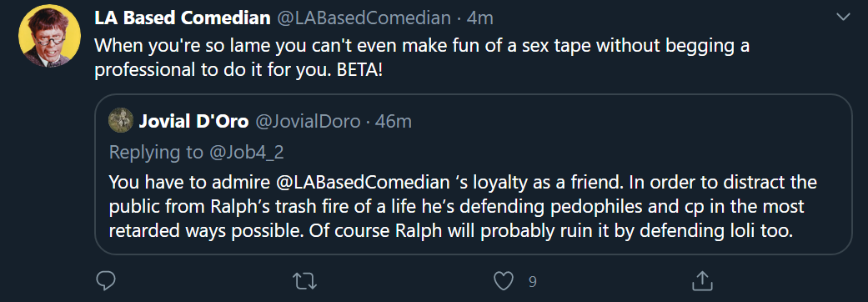Click the main tweet text ending BETA!
Screen dimensions: 868x302
[421, 58]
